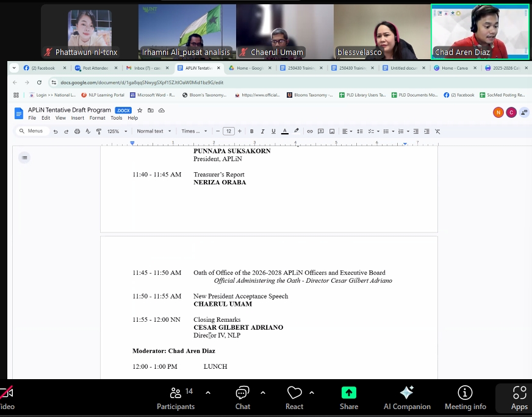Open the AI Companion panel
The width and height of the screenshot is (532, 417).
point(407,393)
